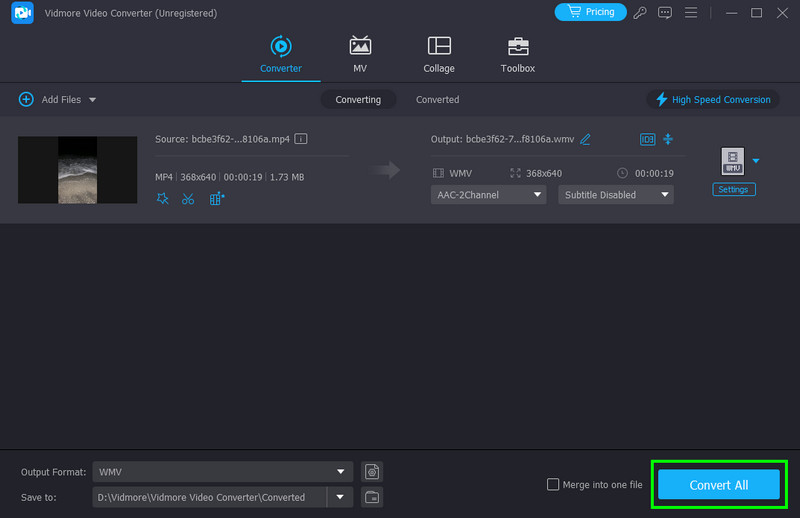Edit ID3 media metadata icon
The width and height of the screenshot is (800, 518).
(647, 139)
